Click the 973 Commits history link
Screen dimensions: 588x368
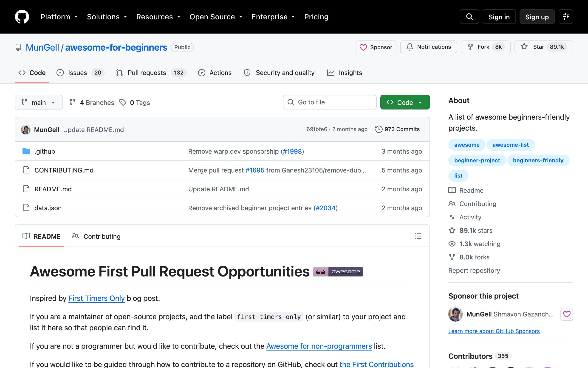click(x=398, y=129)
